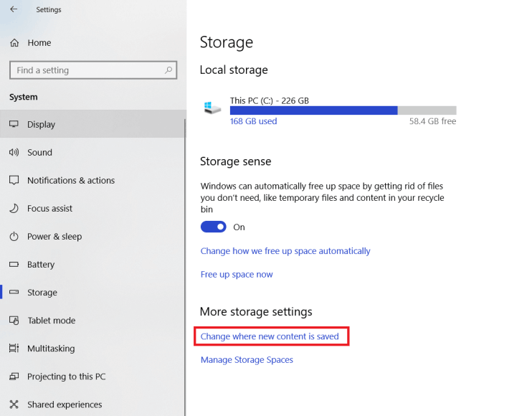532x416 pixels.
Task: Turn off the Storage sense toggle
Action: (x=214, y=227)
